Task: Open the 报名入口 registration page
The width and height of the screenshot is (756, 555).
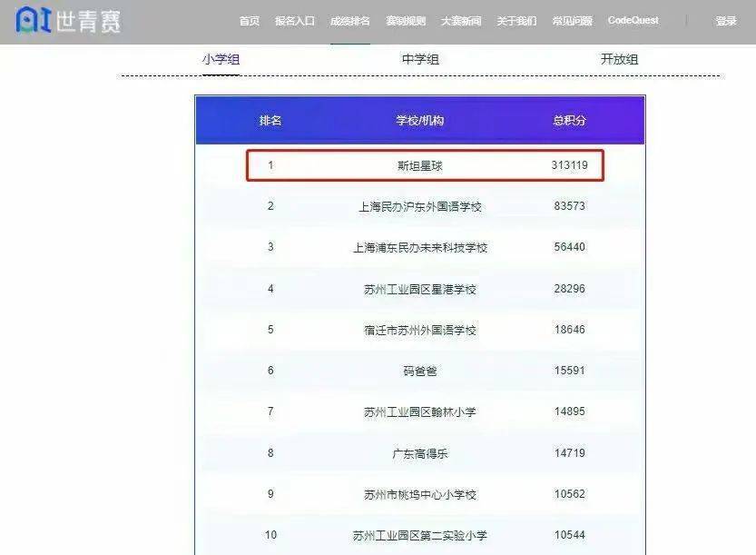Action: (x=295, y=21)
